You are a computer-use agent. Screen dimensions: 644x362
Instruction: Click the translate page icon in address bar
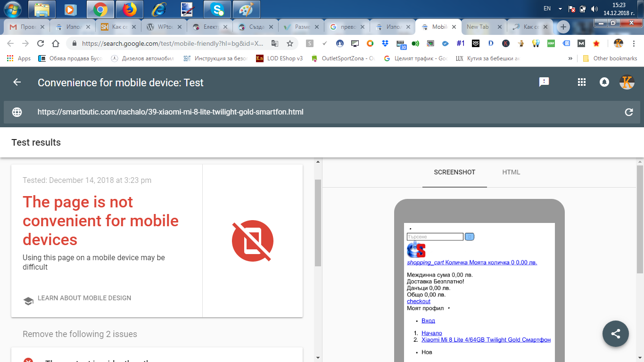tap(274, 43)
